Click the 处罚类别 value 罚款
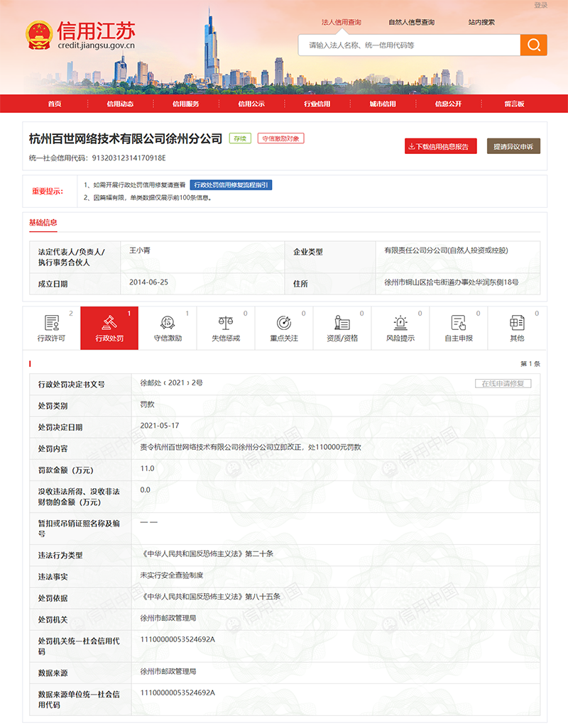This screenshot has height=728, width=568. (147, 404)
